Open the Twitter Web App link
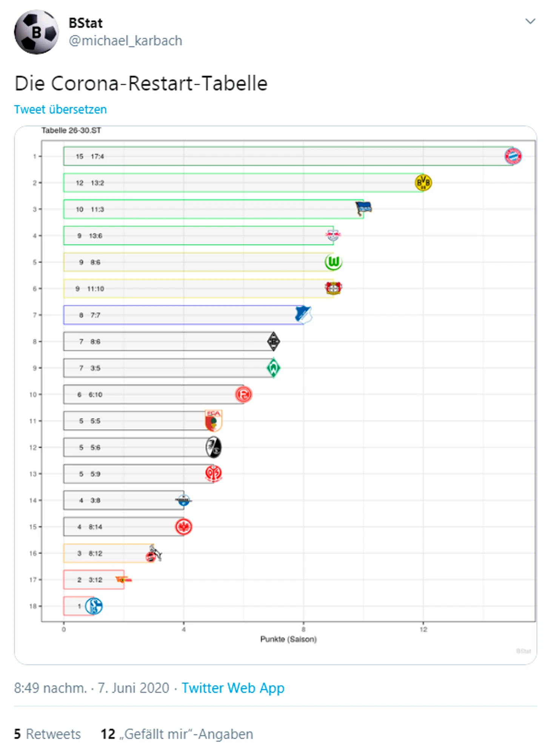Screen dimensions: 551x756 [x=233, y=688]
